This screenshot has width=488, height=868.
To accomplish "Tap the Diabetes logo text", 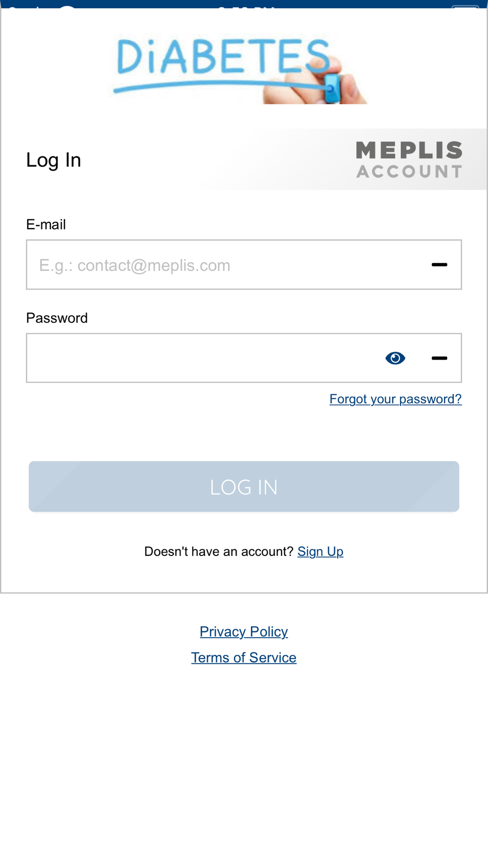I will [224, 58].
